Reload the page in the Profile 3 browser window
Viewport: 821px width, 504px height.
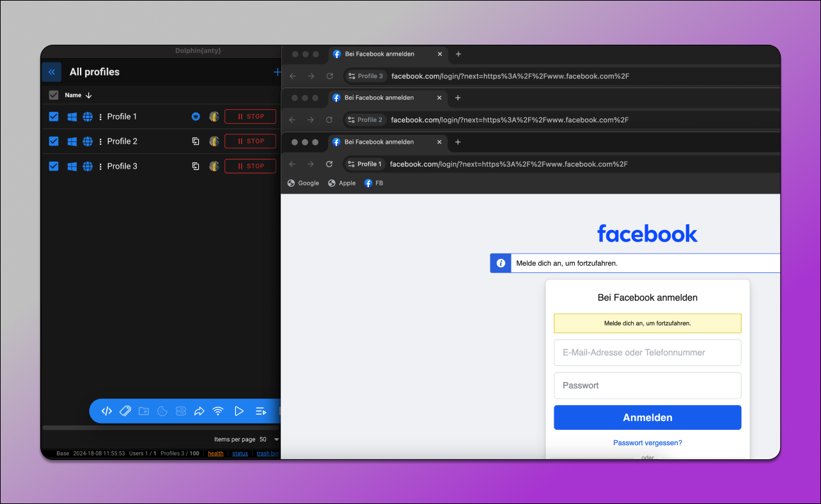pyautogui.click(x=329, y=76)
